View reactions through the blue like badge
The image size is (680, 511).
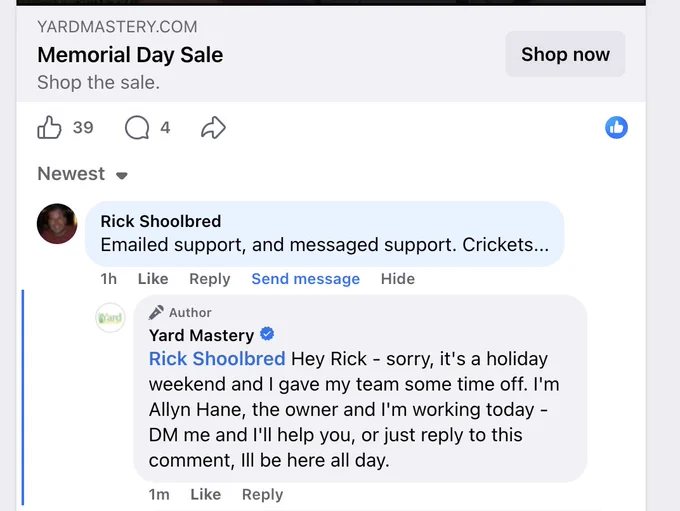point(616,128)
